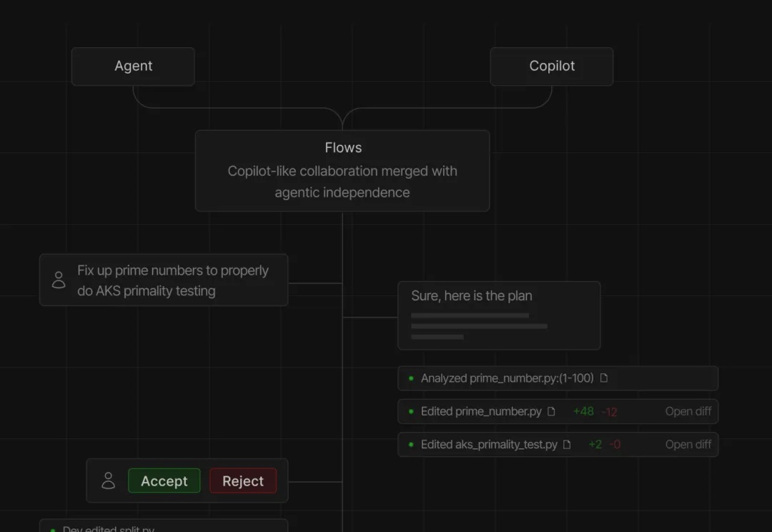Click file icon next to Analyzed prime_number.py

coord(603,378)
